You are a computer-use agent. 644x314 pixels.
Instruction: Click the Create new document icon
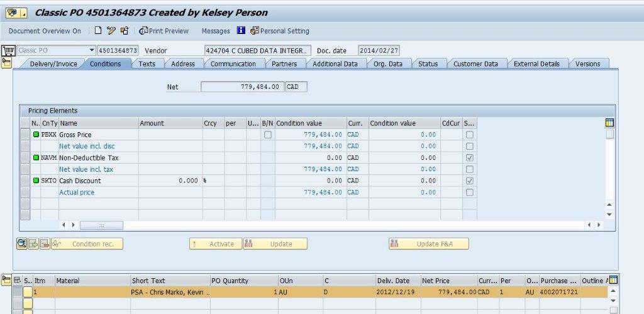pos(98,31)
